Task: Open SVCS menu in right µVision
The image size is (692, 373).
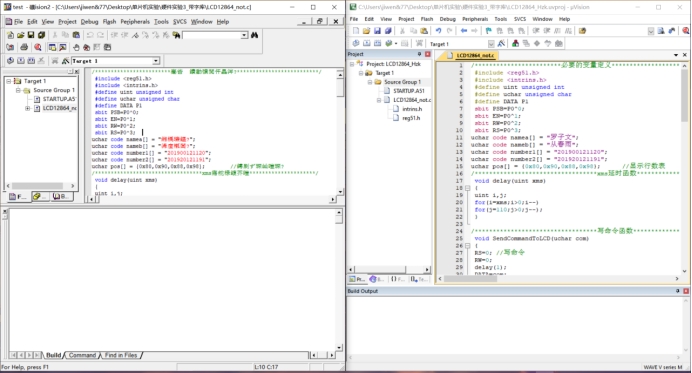Action: point(520,19)
